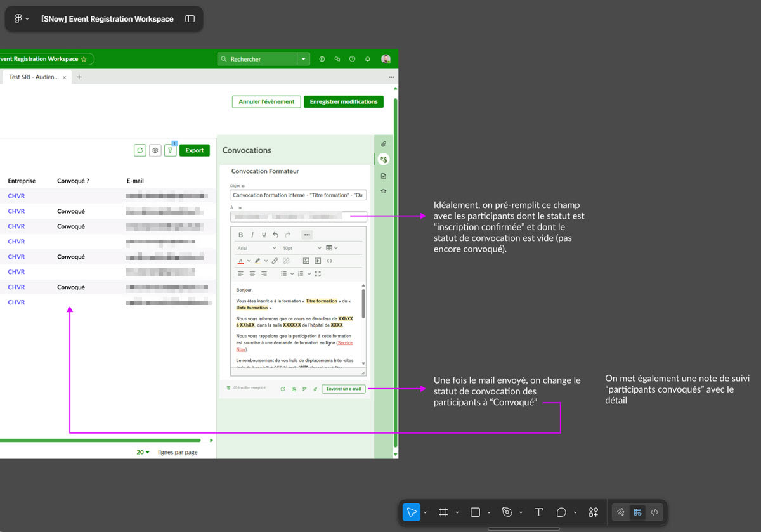This screenshot has width=761, height=532.
Task: Toggle bold formatting in email editor
Action: (241, 235)
